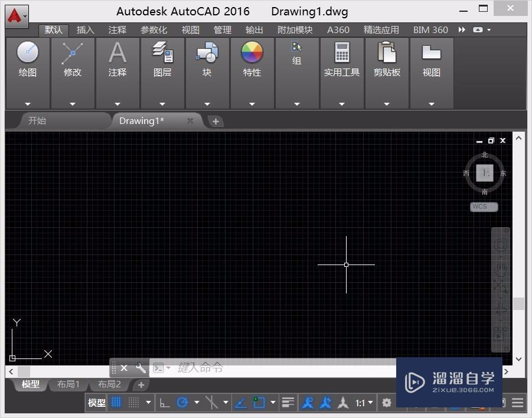Switch to the 管理 ribbon tab
This screenshot has height=418, width=532.
point(223,30)
